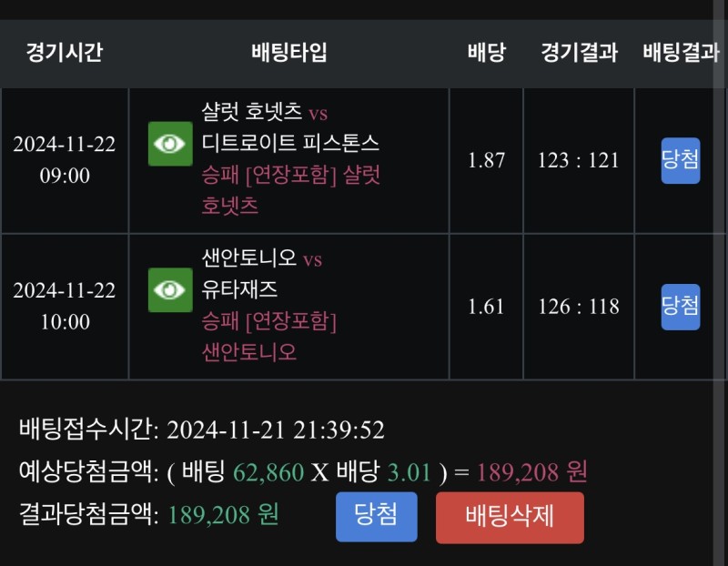The width and height of the screenshot is (728, 566).
Task: Click the 경기시간 column header
Action: click(x=64, y=53)
